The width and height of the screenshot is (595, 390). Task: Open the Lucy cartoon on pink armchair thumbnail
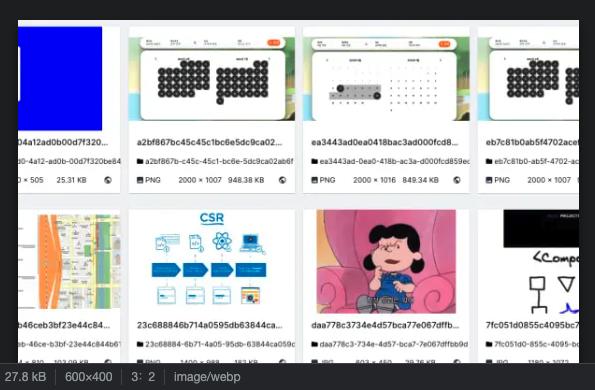point(386,261)
